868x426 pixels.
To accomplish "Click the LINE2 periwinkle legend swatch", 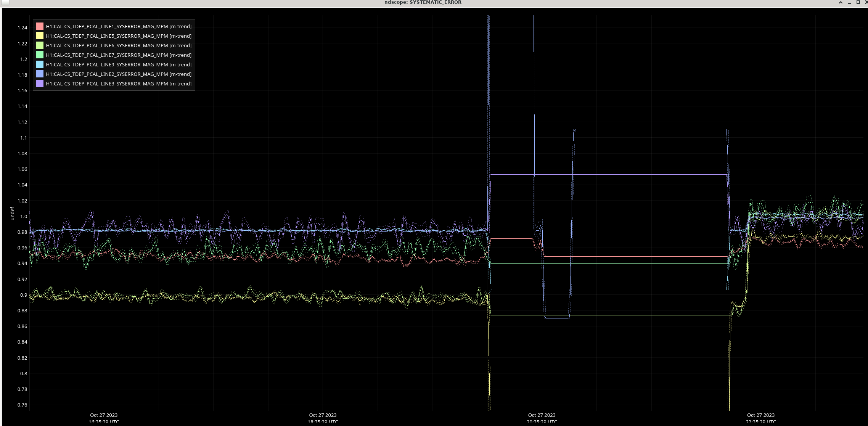I will (x=40, y=74).
